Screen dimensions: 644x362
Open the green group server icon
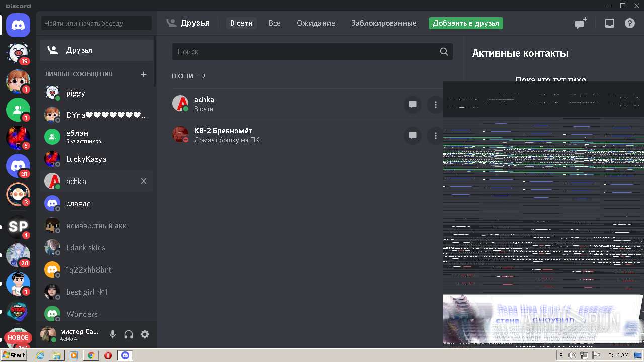pyautogui.click(x=18, y=109)
